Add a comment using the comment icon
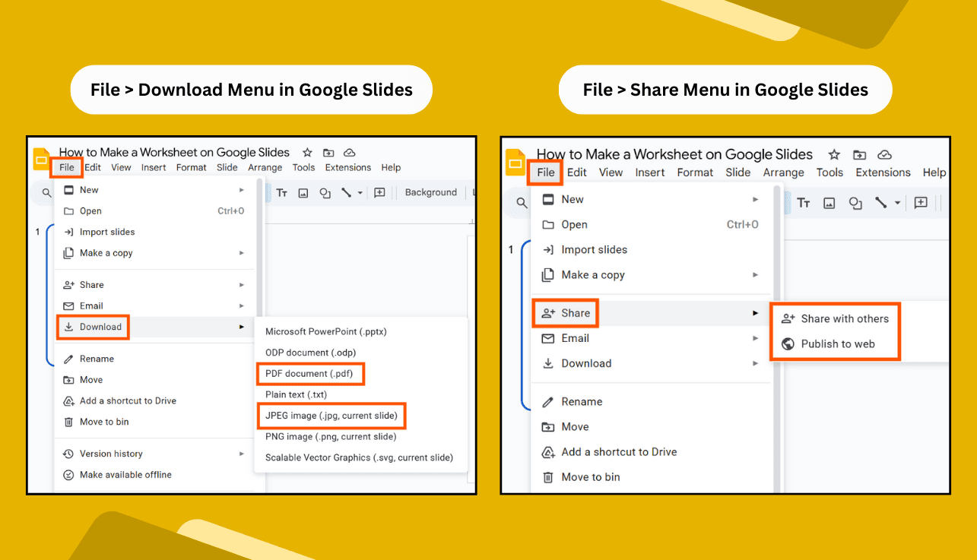The image size is (977, 560). (380, 192)
